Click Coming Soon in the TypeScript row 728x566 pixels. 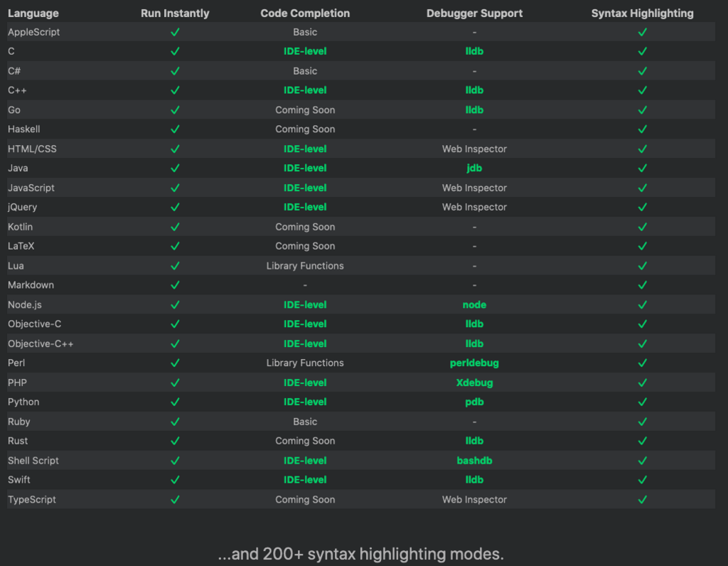[x=305, y=500]
